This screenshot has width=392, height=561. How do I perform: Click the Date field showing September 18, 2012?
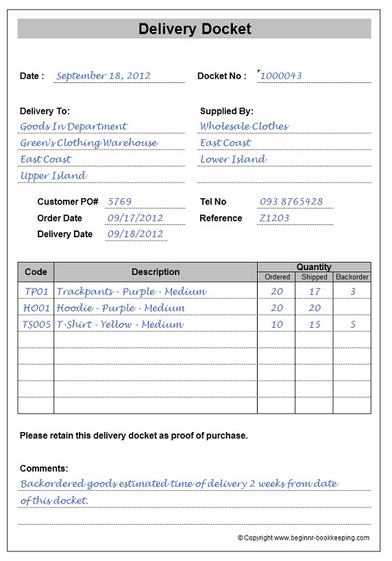pyautogui.click(x=119, y=76)
